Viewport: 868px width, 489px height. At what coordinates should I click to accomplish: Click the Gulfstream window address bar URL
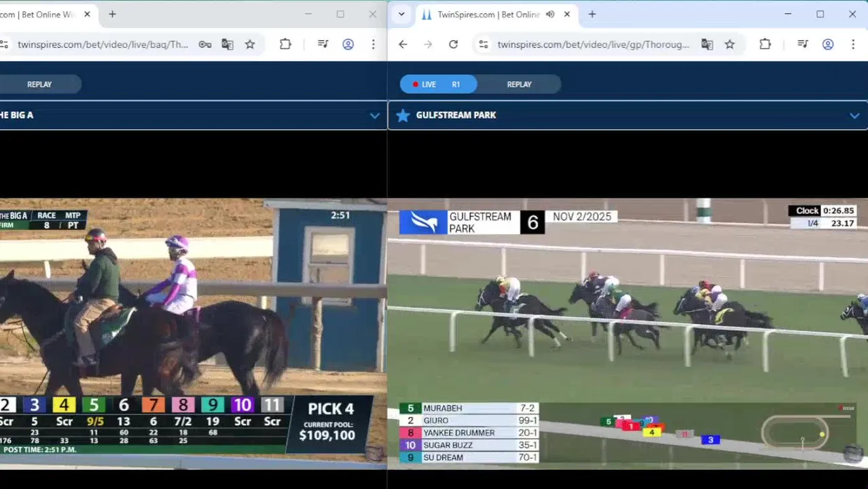pos(593,44)
